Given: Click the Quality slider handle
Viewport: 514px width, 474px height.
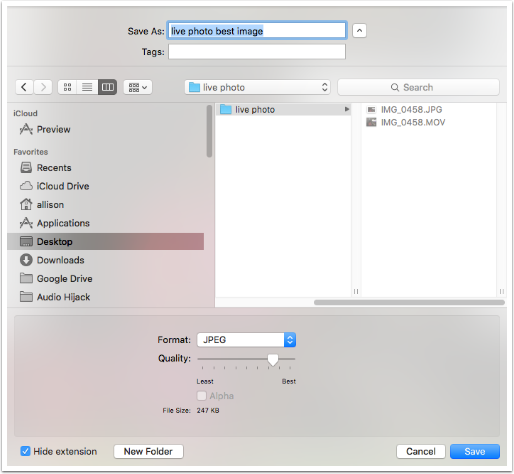Looking at the screenshot, I should pyautogui.click(x=273, y=360).
